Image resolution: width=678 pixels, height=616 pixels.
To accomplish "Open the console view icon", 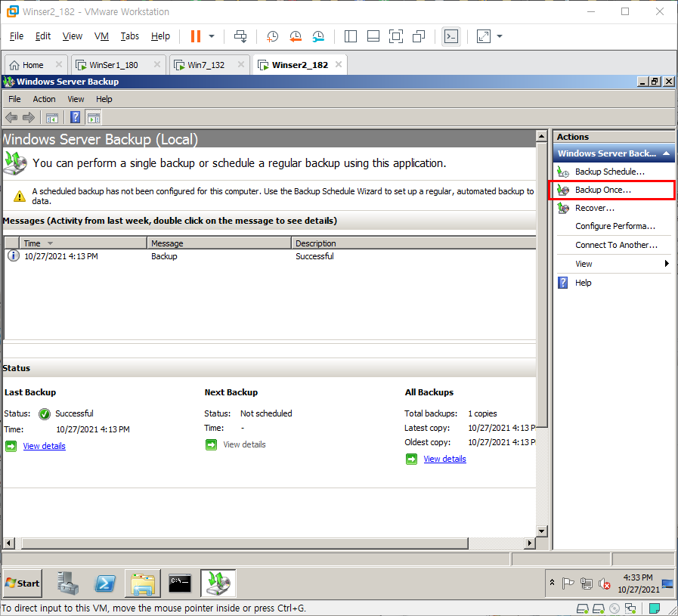I will coord(451,36).
